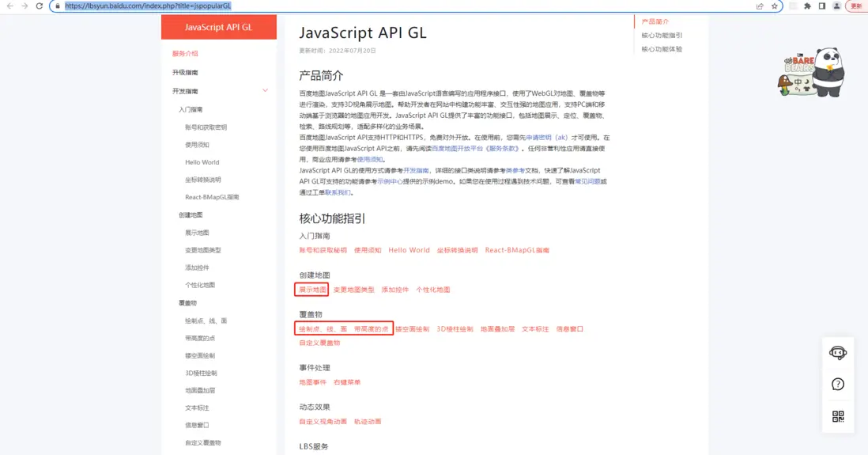This screenshot has height=455, width=868.
Task: Jump to 核心功能体验 in right page outline
Action: click(x=662, y=49)
